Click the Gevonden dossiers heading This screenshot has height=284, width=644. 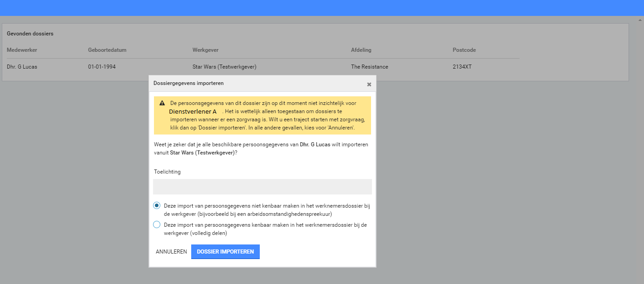point(30,34)
